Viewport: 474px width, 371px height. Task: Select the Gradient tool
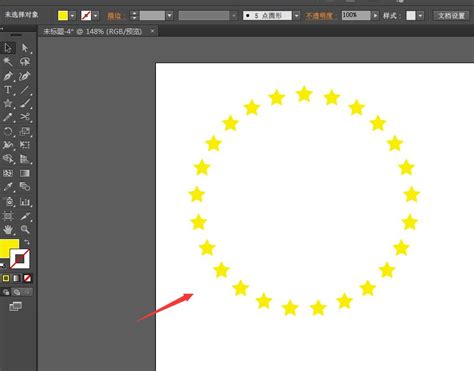[25, 173]
